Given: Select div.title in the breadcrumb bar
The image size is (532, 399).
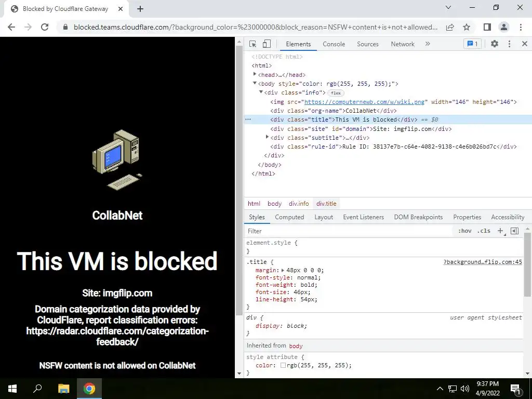Looking at the screenshot, I should [326, 204].
